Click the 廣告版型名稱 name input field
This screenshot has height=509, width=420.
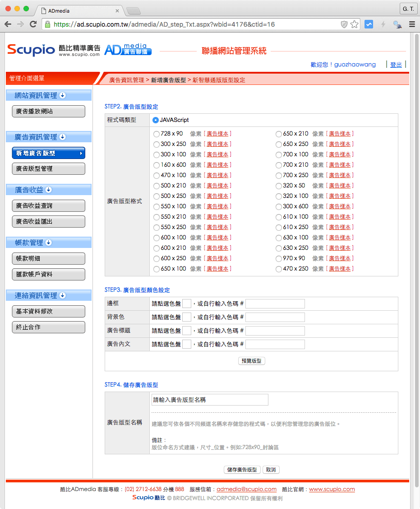tap(209, 400)
